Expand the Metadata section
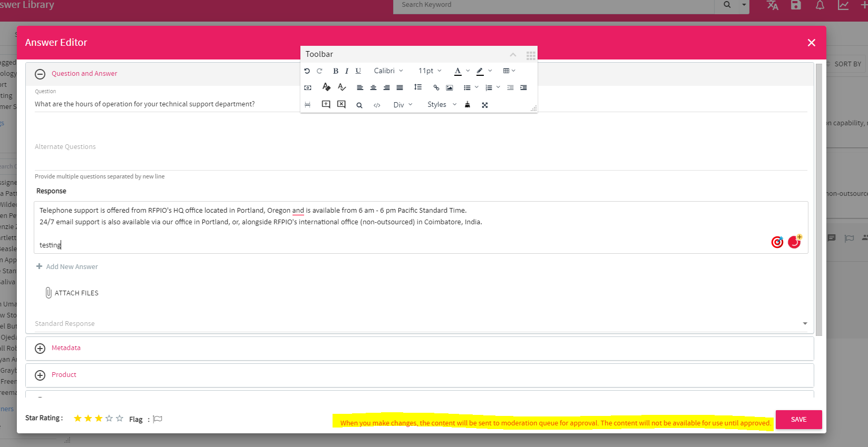Screen dimensions: 868x447 pos(40,349)
